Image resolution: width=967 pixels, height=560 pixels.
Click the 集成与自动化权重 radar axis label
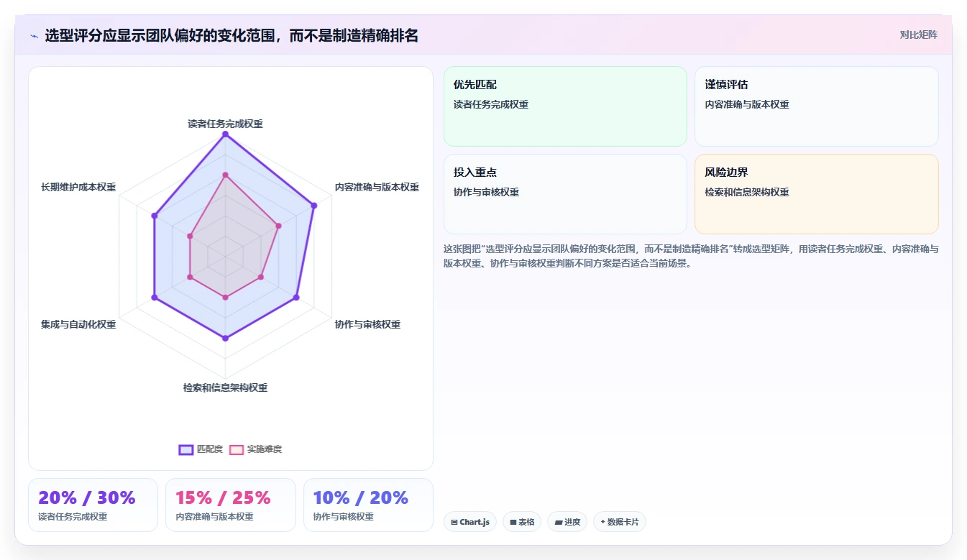tap(78, 324)
